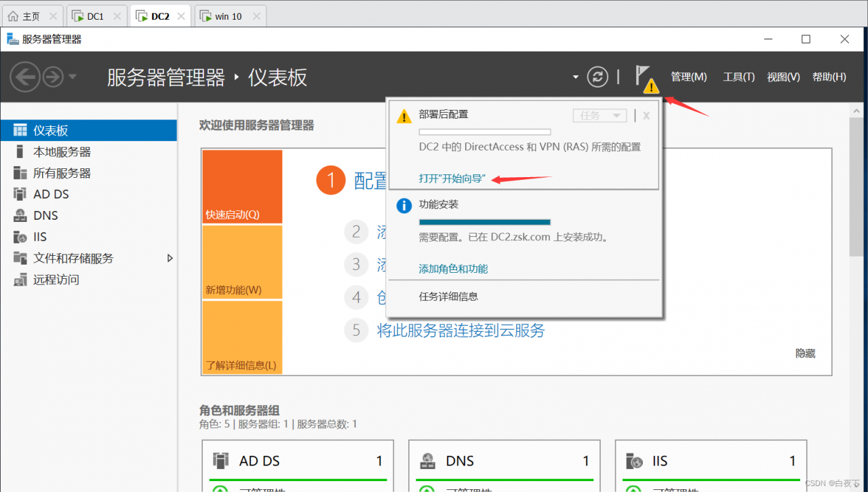Click 隐藏 to hide welcome panel
This screenshot has width=868, height=492.
point(805,354)
